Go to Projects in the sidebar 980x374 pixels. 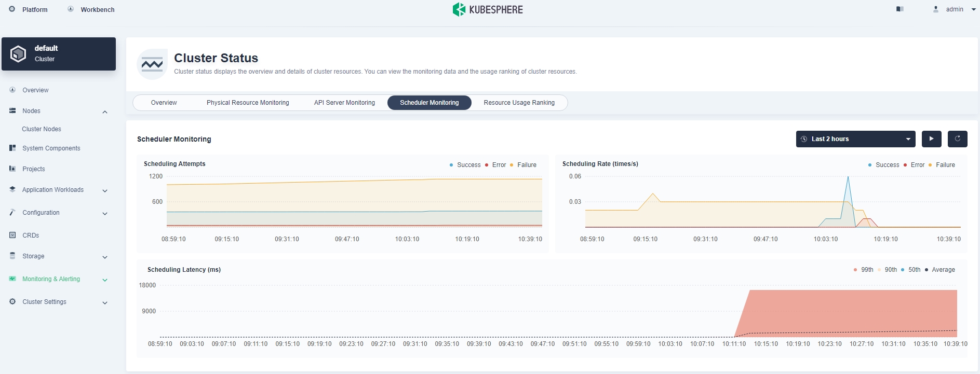pyautogui.click(x=33, y=169)
